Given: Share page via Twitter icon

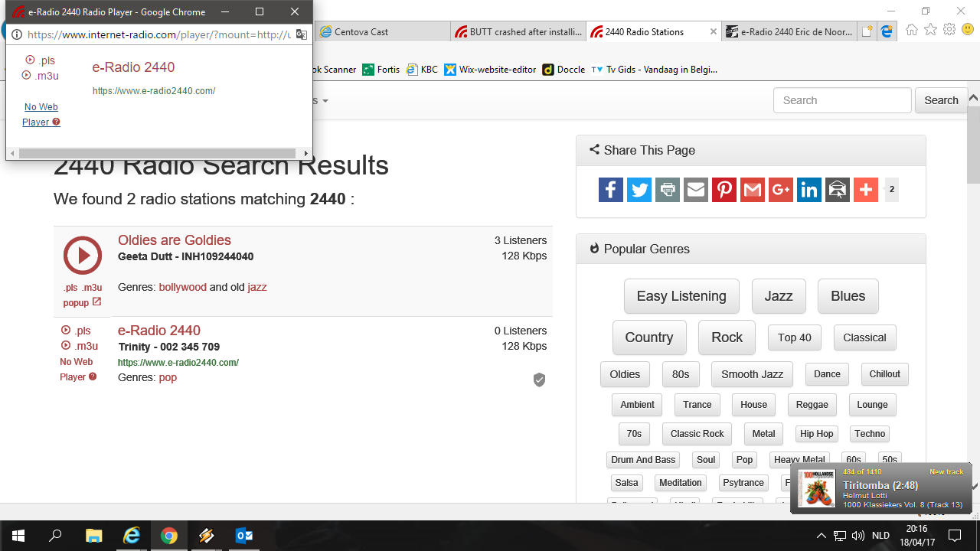Looking at the screenshot, I should (639, 190).
